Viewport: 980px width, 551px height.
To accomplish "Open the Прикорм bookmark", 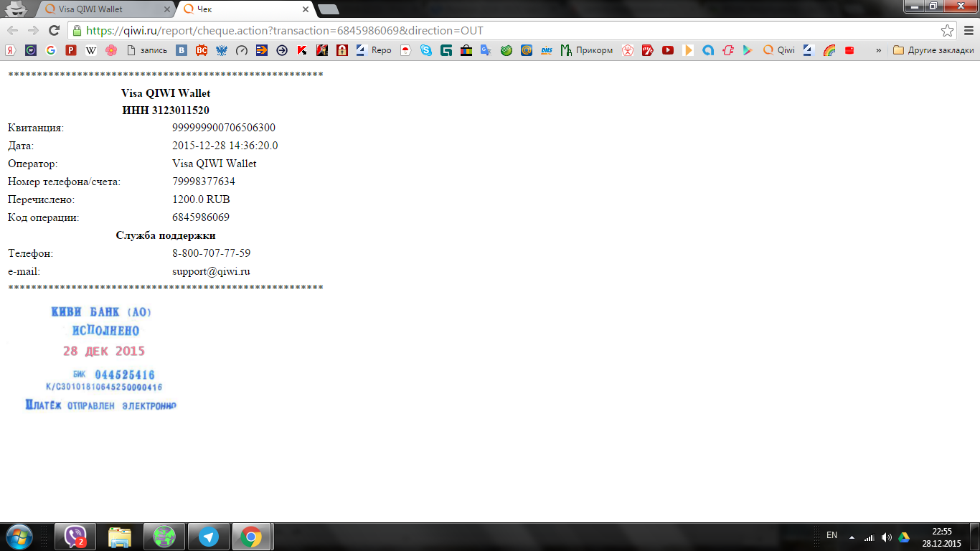I will click(587, 50).
